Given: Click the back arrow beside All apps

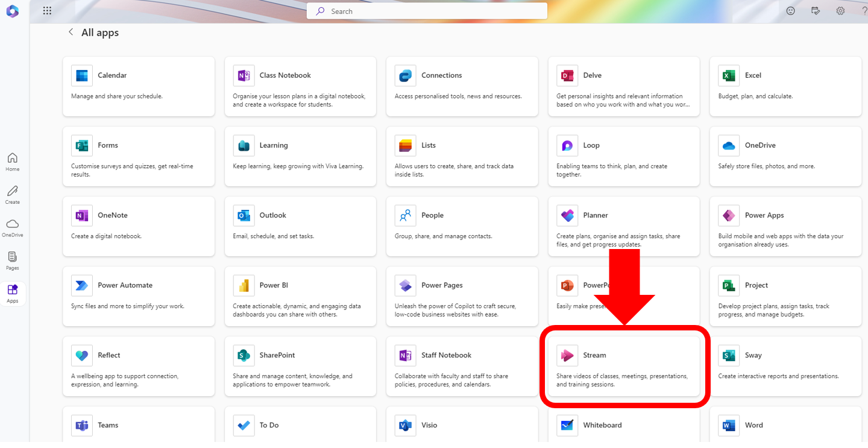Looking at the screenshot, I should (71, 32).
